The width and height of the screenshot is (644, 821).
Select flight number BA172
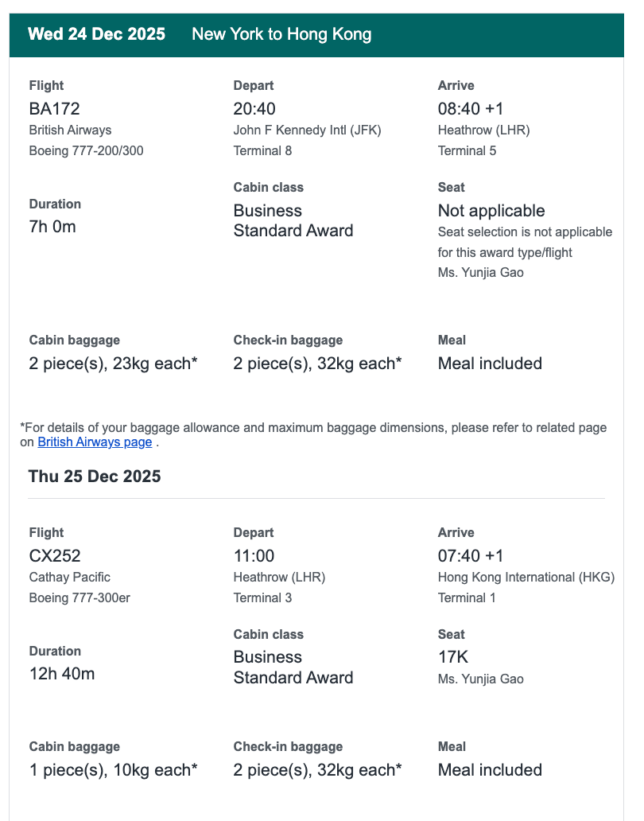point(54,109)
